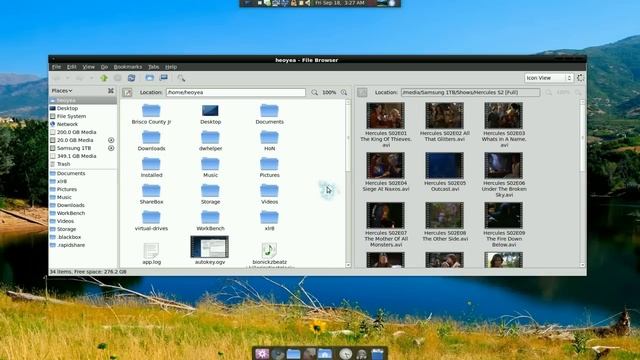
Task: Select WorkBench bookmark in sidebar
Action: point(83,213)
